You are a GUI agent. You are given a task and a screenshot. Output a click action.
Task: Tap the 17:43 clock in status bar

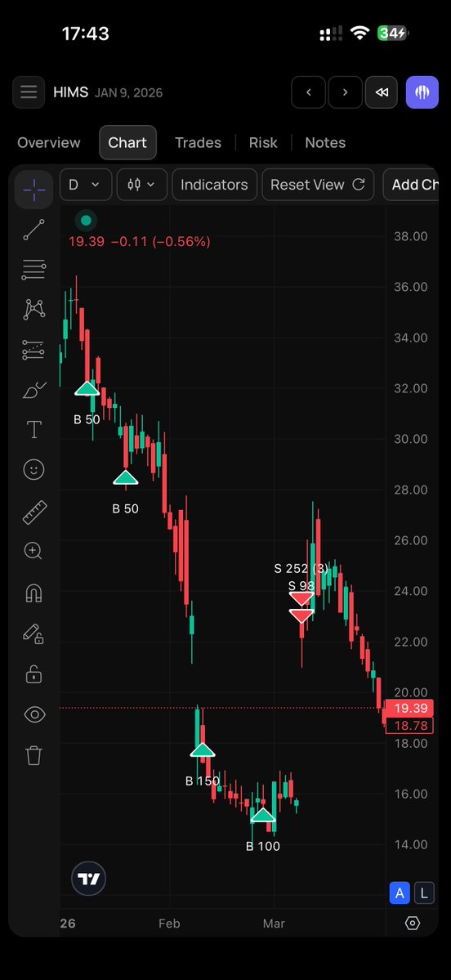coord(86,34)
